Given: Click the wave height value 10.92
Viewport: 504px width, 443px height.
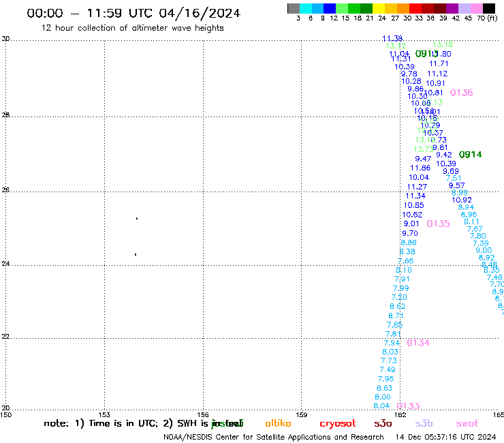Looking at the screenshot, I should pos(462,200).
